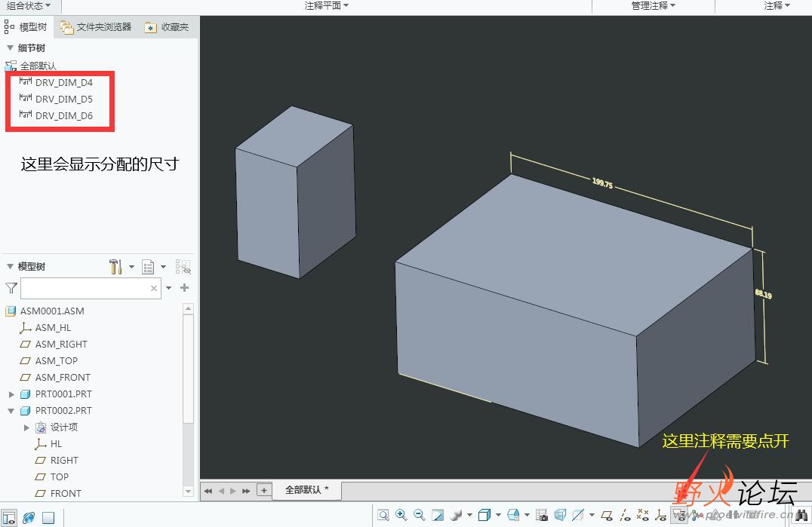Toggle datum point display
Viewport: 812px width, 527px height.
click(x=643, y=515)
